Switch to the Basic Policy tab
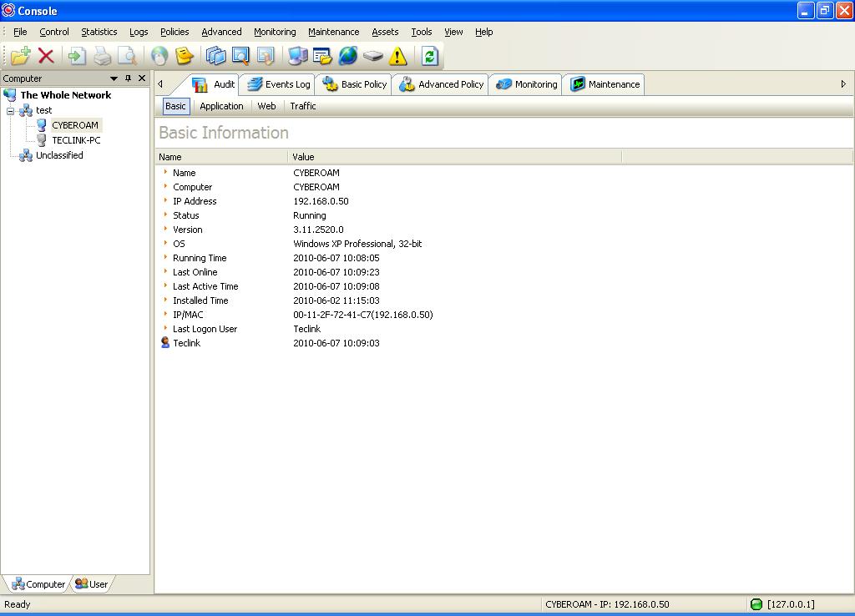855x616 pixels. coord(354,84)
